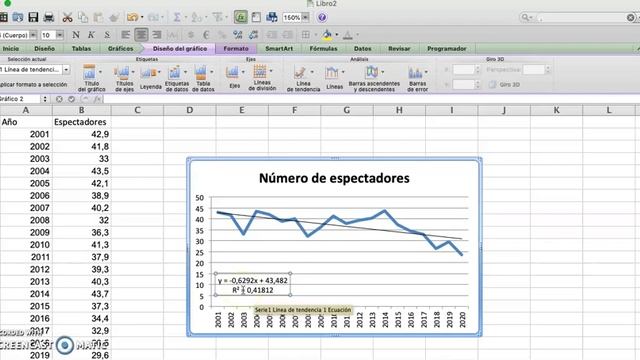The width and height of the screenshot is (640, 360).
Task: Click the Filter funnel icon
Action: pyautogui.click(x=218, y=17)
